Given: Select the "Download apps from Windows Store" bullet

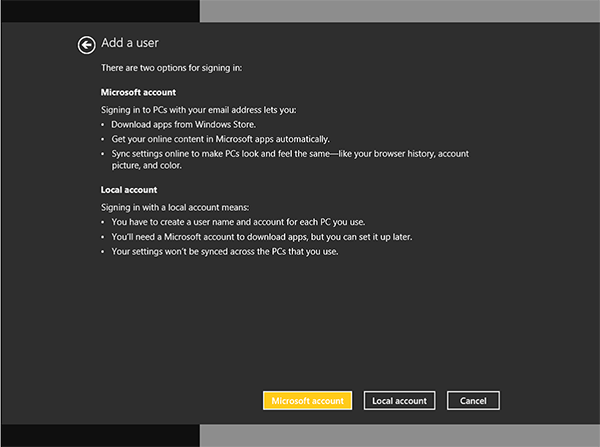Looking at the screenshot, I should point(175,124).
